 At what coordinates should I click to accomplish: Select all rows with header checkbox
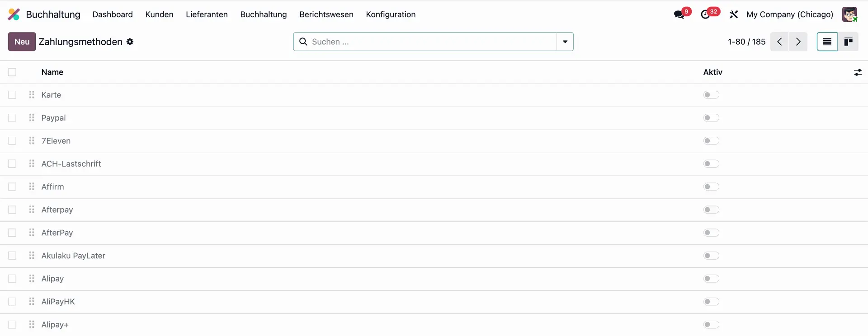(12, 72)
